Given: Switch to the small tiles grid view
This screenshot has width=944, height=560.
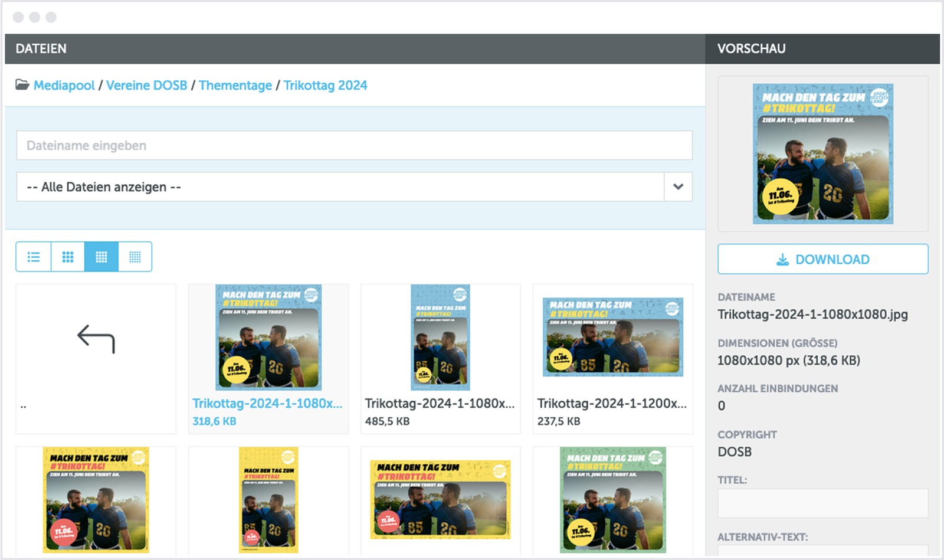Looking at the screenshot, I should [x=135, y=257].
